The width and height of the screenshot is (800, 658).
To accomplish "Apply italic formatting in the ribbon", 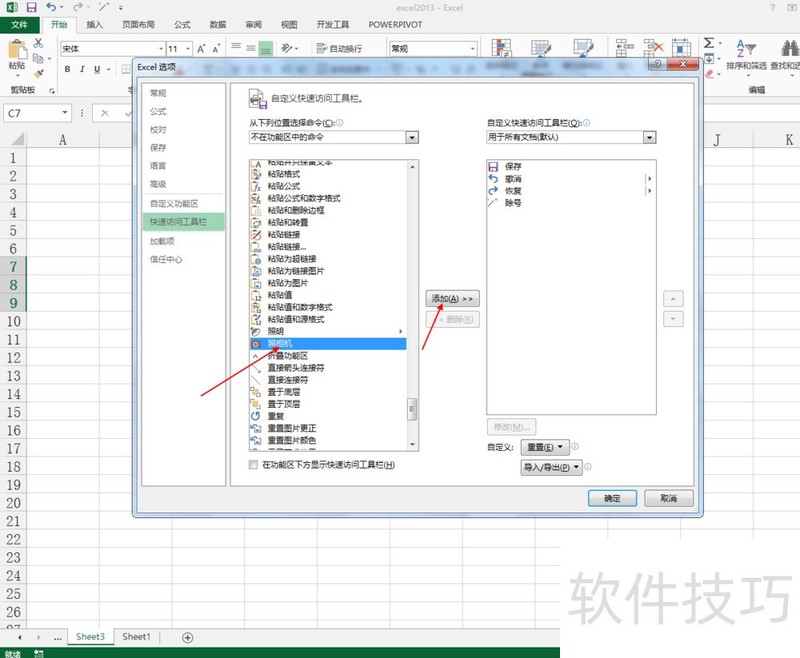I will (x=81, y=70).
